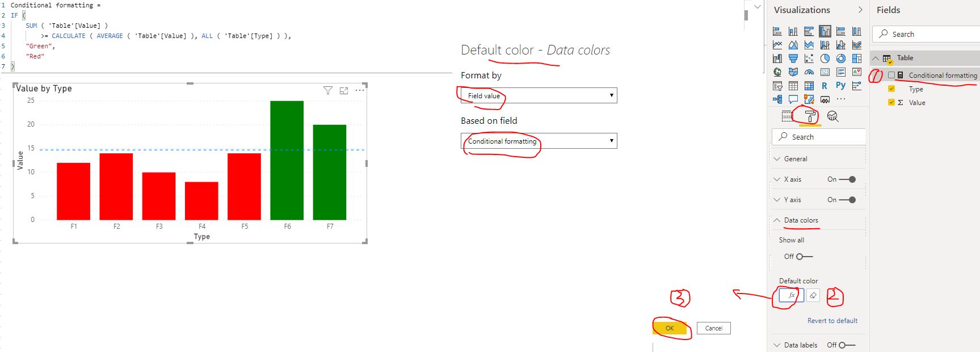Click the Cancel button
The width and height of the screenshot is (980, 352).
pos(714,328)
